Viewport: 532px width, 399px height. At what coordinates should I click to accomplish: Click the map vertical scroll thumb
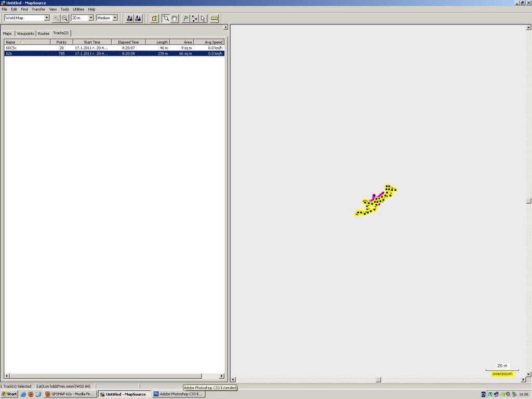pos(528,201)
